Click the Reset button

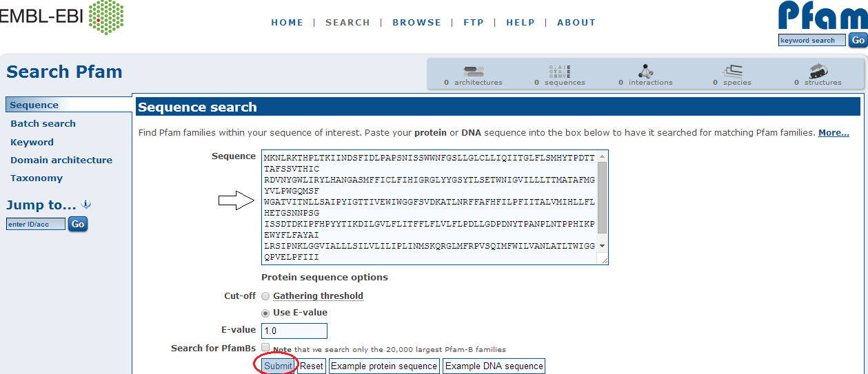(x=312, y=366)
